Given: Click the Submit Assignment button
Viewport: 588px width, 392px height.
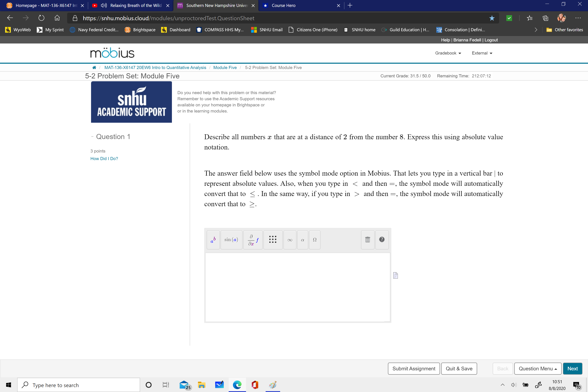Looking at the screenshot, I should [414, 369].
